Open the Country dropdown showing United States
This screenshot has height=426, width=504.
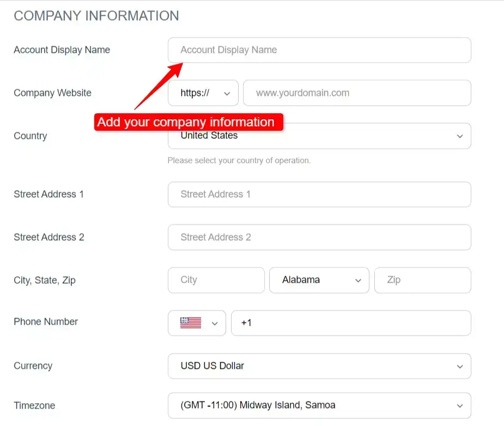(319, 136)
